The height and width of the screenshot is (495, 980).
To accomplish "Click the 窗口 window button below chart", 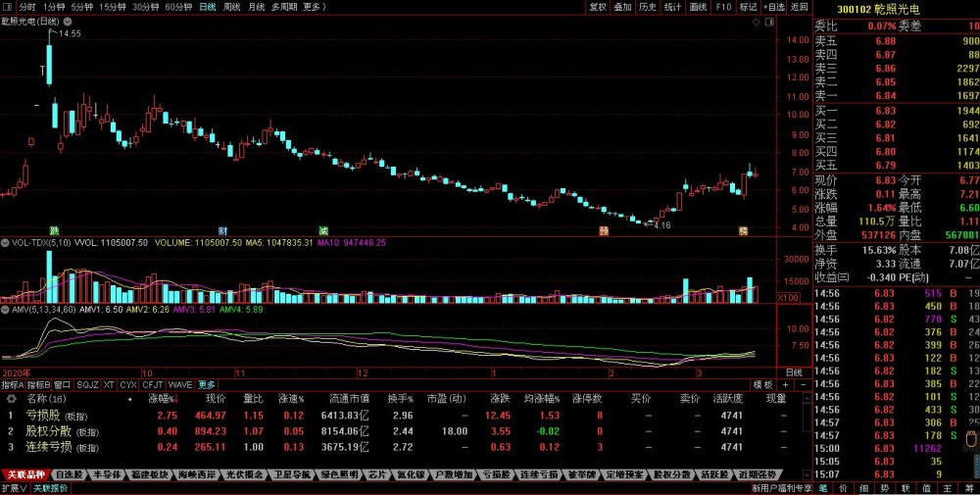I will [x=62, y=384].
